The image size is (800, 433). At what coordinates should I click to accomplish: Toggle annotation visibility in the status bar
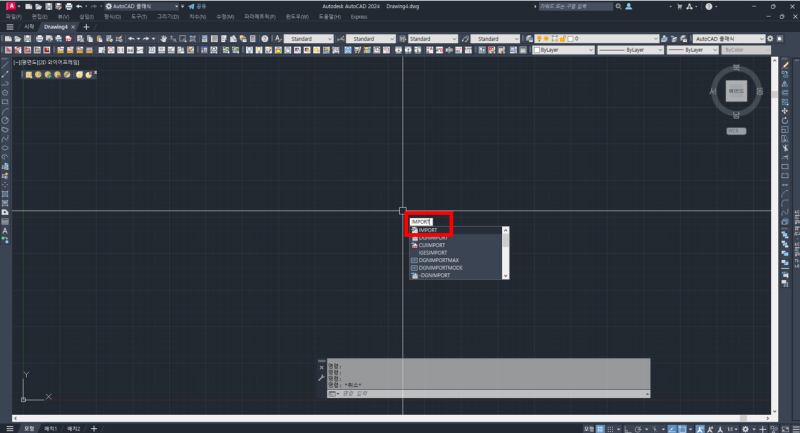click(701, 429)
